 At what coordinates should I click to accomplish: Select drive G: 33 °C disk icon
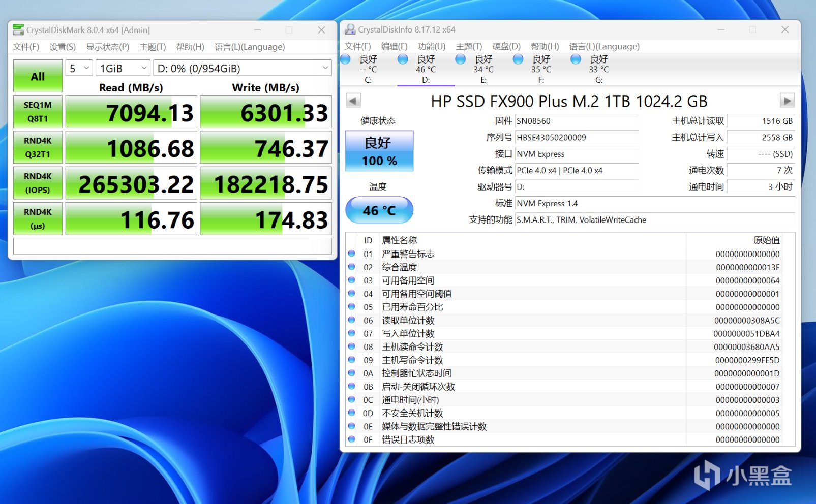tap(576, 59)
